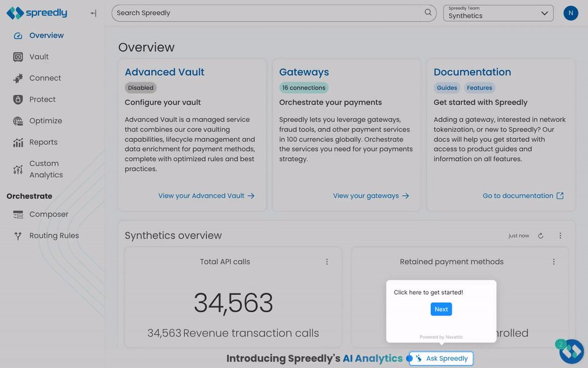Click the Gateways card title
The image size is (588, 368).
click(x=304, y=72)
